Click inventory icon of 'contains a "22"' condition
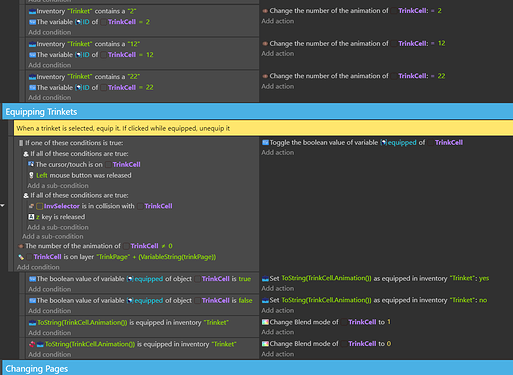 [x=32, y=77]
